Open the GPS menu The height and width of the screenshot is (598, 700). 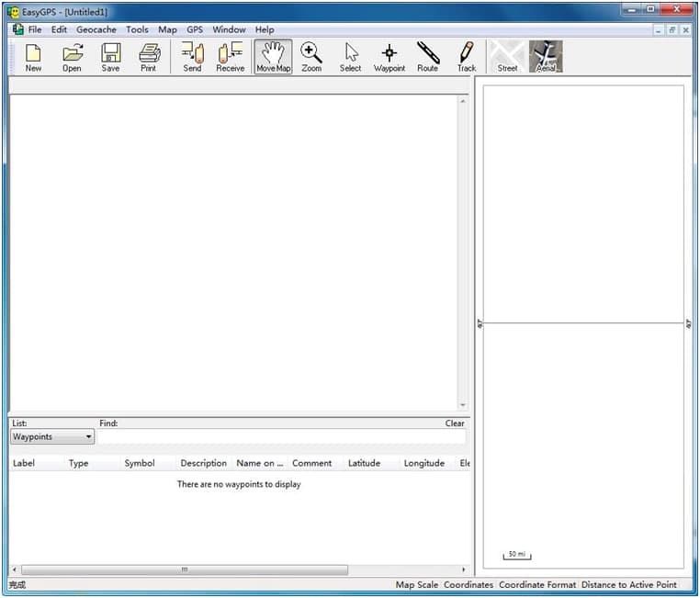pyautogui.click(x=195, y=29)
